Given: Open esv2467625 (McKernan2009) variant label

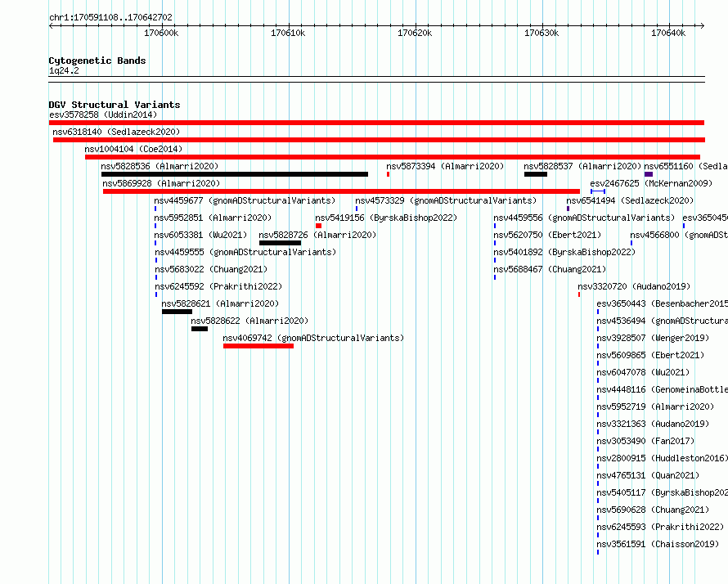Looking at the screenshot, I should point(651,183).
